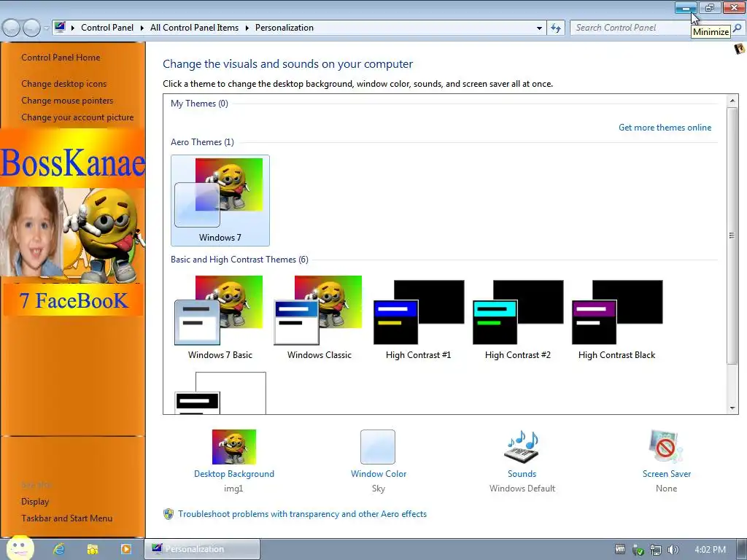747x560 pixels.
Task: Open Windows Explorer from taskbar
Action: tap(93, 549)
